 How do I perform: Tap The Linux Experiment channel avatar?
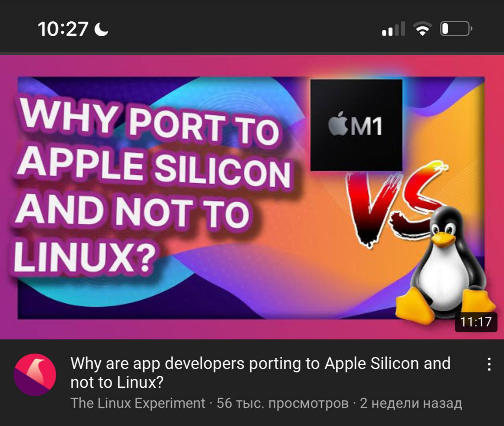35,375
